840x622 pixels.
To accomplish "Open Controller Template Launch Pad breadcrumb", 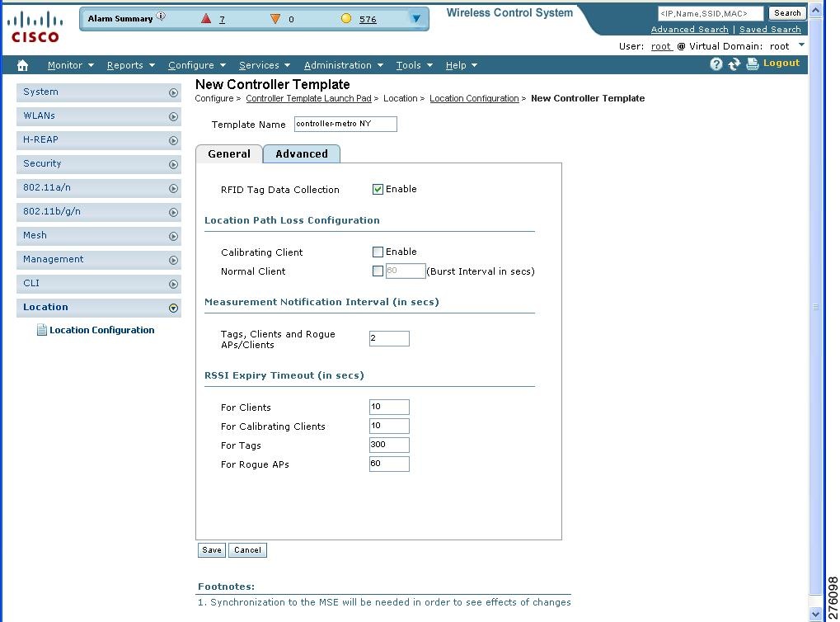I will click(x=308, y=99).
